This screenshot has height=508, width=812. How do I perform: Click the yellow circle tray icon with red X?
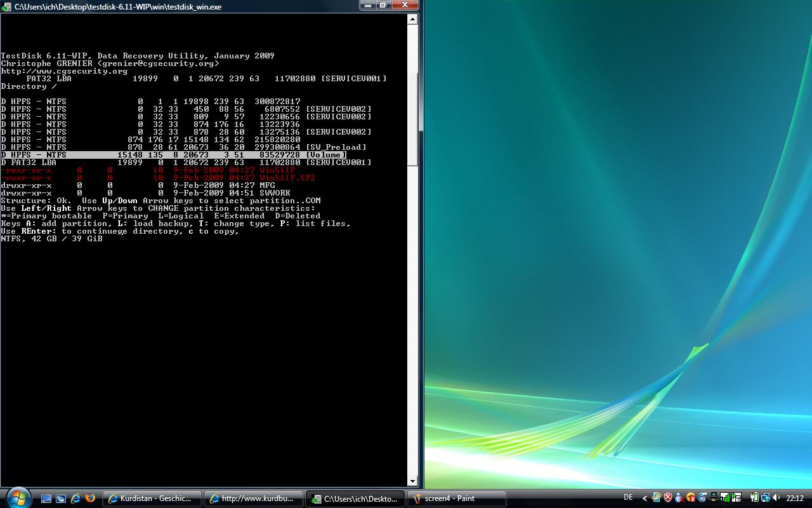tap(691, 497)
